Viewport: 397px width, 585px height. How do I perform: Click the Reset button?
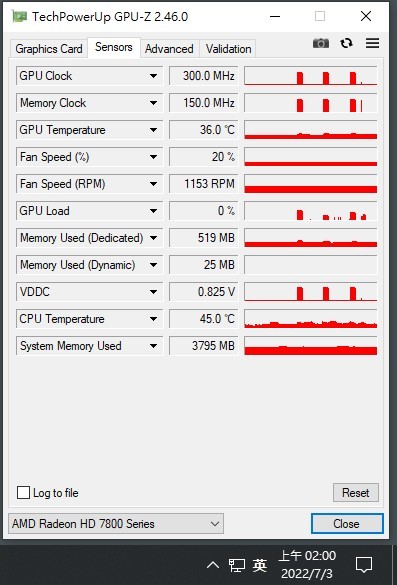(x=356, y=492)
